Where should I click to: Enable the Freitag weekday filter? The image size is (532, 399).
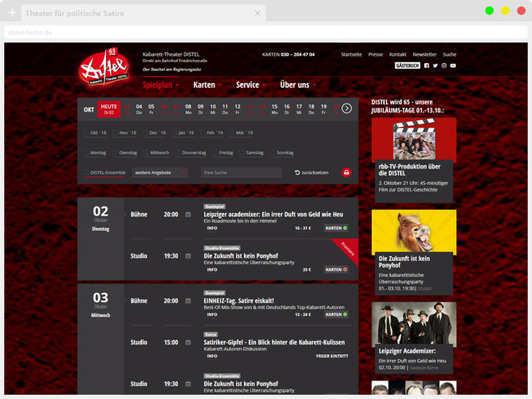click(x=215, y=152)
